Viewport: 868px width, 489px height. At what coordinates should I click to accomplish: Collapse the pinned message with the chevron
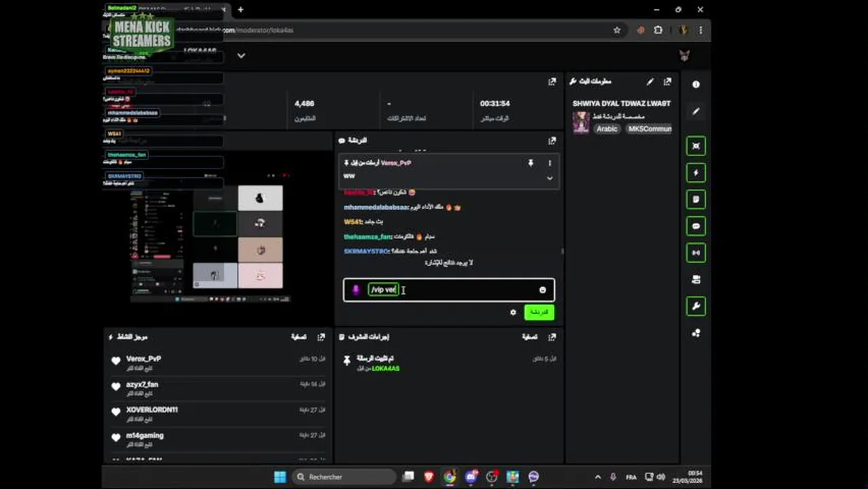(x=549, y=178)
